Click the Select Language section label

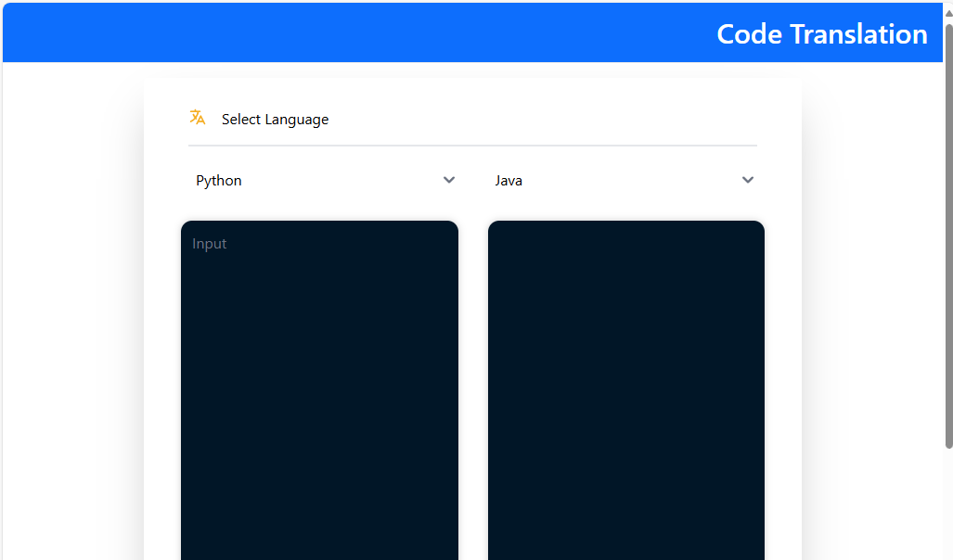pos(275,119)
